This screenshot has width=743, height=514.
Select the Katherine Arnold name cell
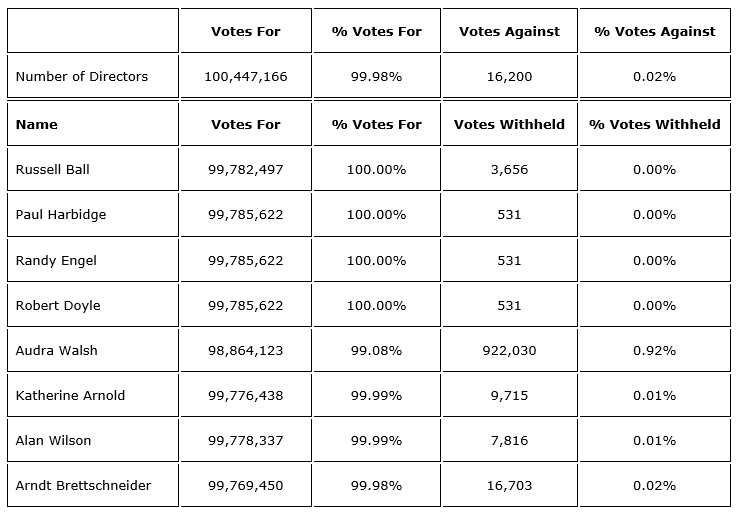[x=71, y=396]
